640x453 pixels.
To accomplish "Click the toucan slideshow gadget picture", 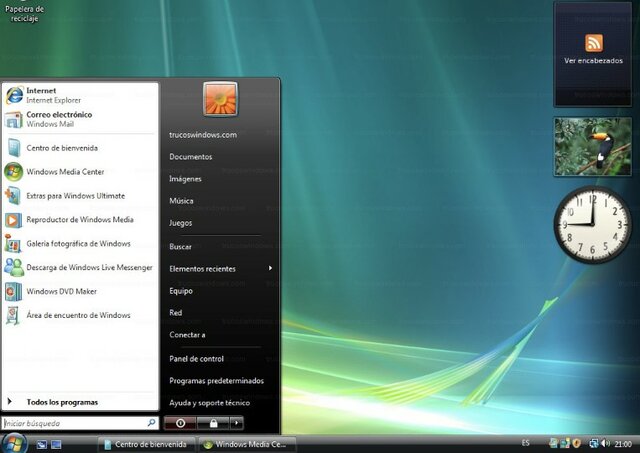I will click(x=593, y=147).
